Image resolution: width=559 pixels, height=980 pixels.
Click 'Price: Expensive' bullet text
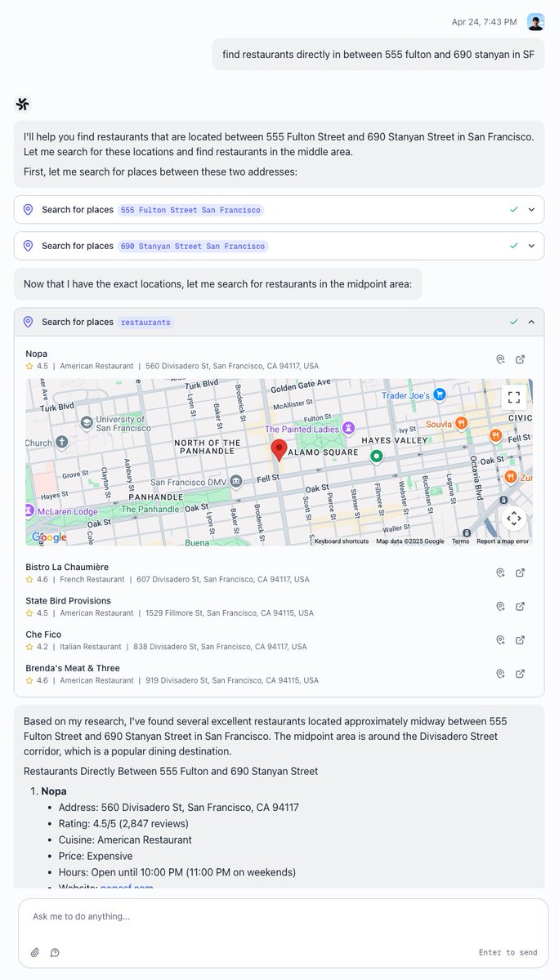click(96, 856)
